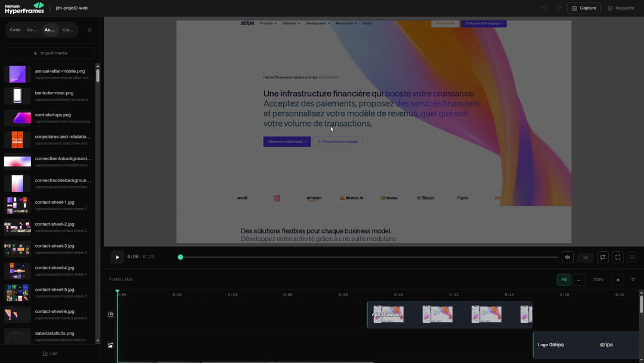Image resolution: width=644 pixels, height=363 pixels.
Task: Click the undo arrow icon
Action: pos(544,8)
